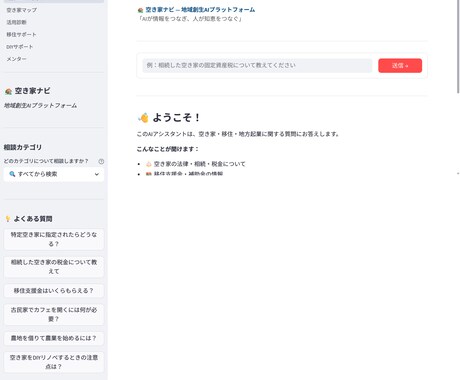Click the page vertical scrollbar
Image resolution: width=460 pixels, height=380 pixels.
[458, 47]
